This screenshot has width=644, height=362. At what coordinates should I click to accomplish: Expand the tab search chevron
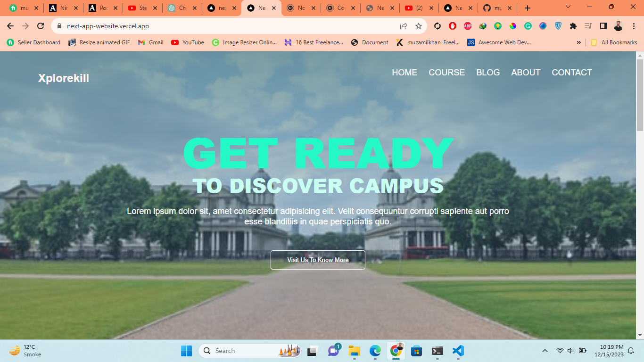568,8
